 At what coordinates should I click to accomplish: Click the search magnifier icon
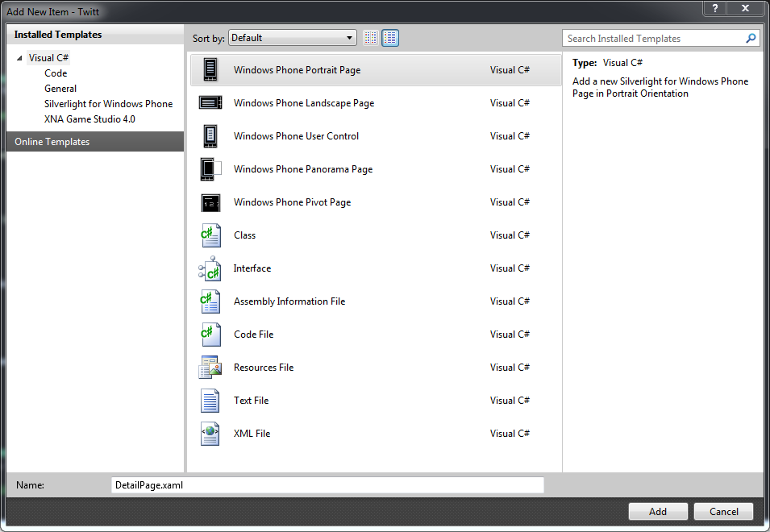tap(751, 38)
